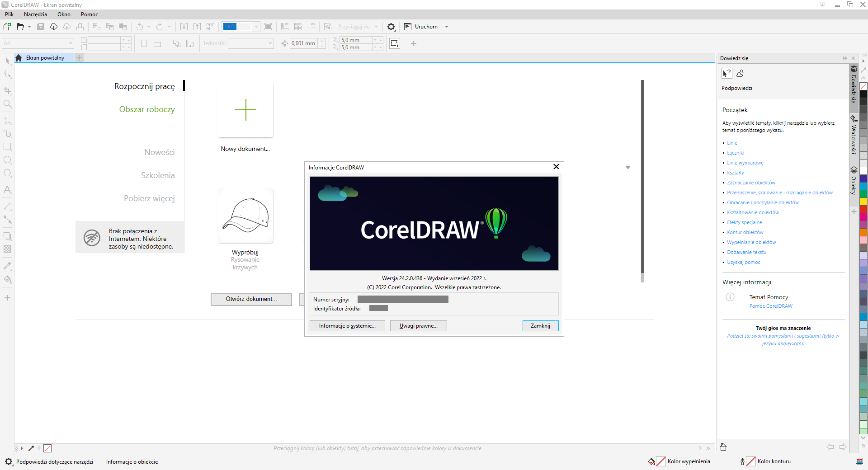This screenshot has height=470, width=868.
Task: Select the Ellipse tool
Action: (7, 160)
